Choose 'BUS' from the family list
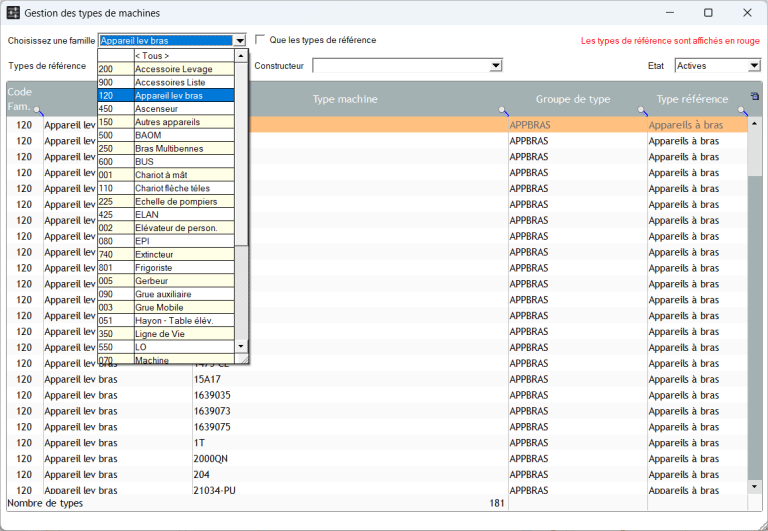Screen dimensions: 768x531 point(166,161)
